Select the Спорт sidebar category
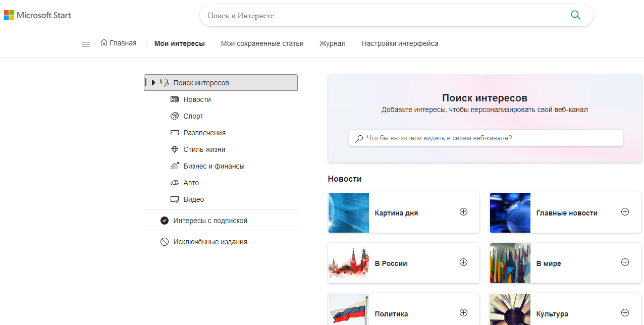Screen dimensions: 644x325 point(193,116)
